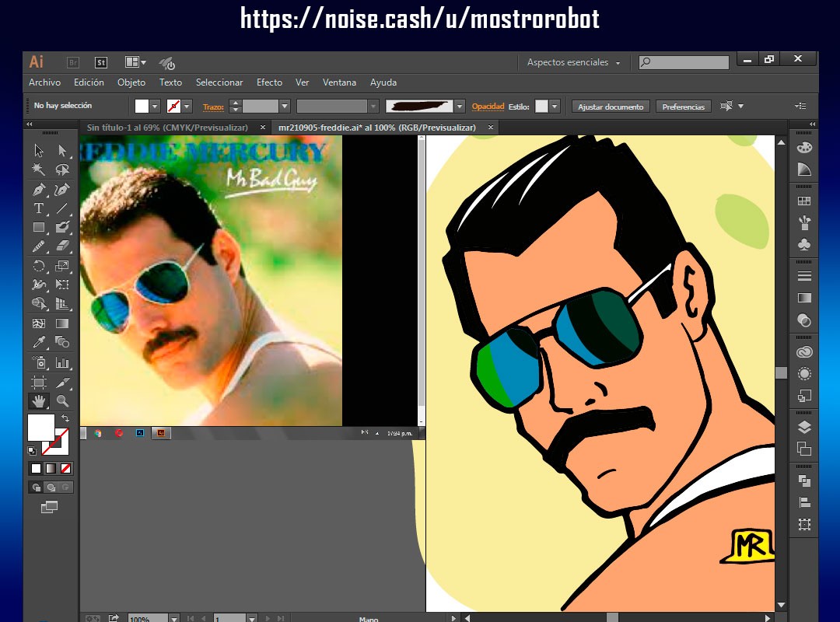Select the Free Transform tool
Screen dimensions: 840x622
pyautogui.click(x=62, y=285)
